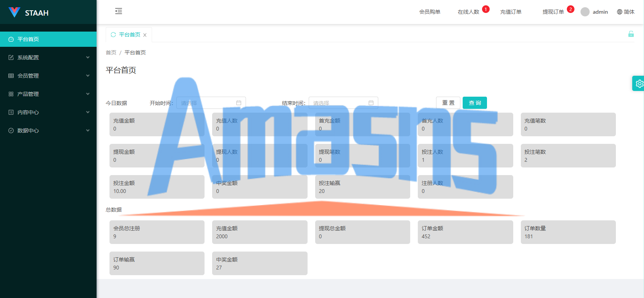Click the 订单数量 181 card
The image size is (644, 298).
click(x=568, y=232)
